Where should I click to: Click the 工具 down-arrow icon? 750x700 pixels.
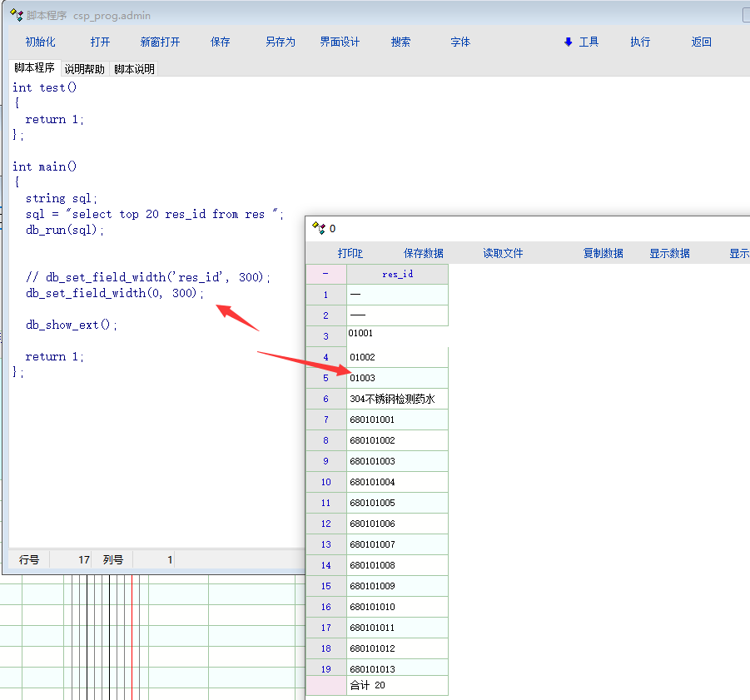pos(569,42)
